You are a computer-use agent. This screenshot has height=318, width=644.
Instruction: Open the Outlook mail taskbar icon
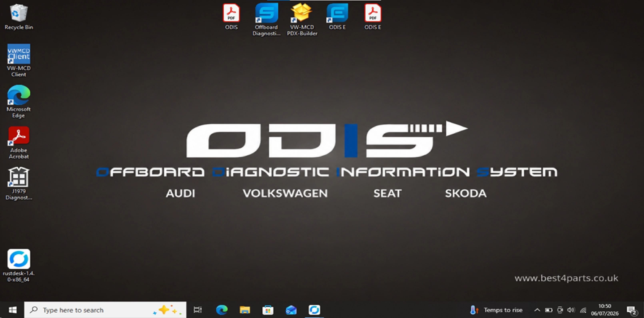coord(291,310)
